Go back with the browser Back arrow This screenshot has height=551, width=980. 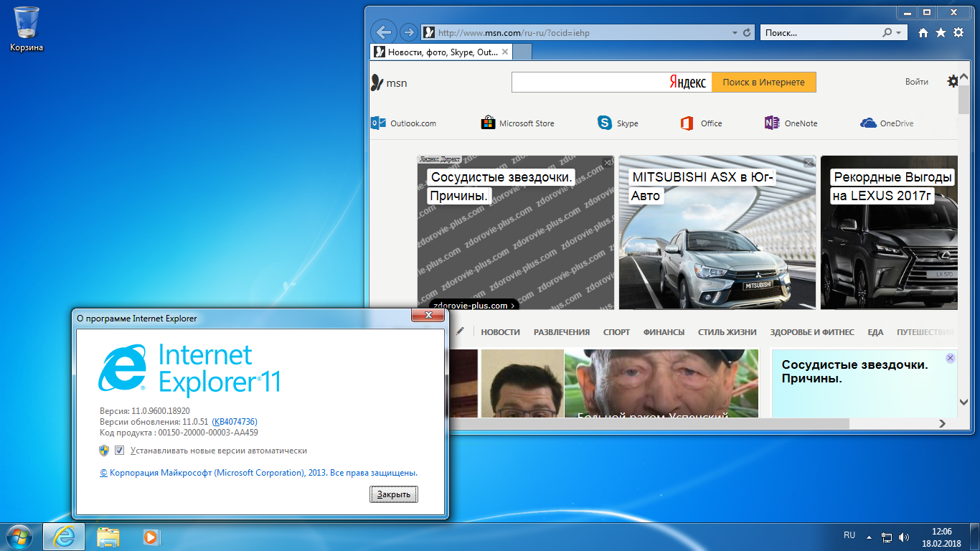click(x=384, y=32)
